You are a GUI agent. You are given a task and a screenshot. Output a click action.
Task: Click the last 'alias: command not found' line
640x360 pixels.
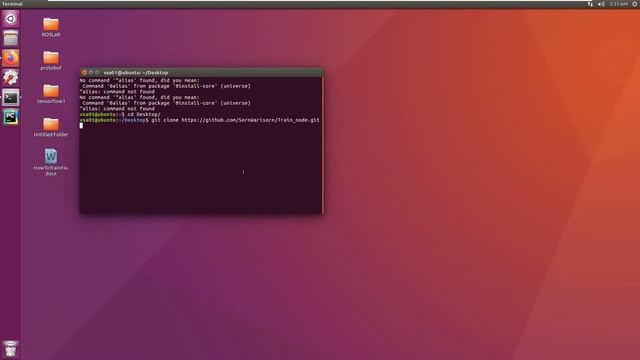pos(117,109)
